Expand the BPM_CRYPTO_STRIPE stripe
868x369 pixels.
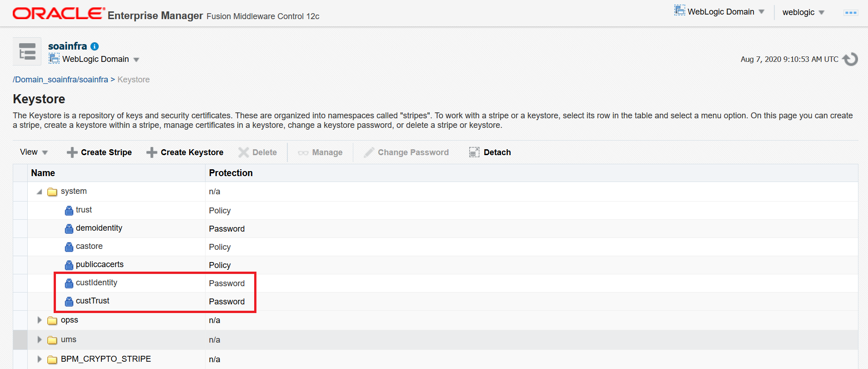pos(40,359)
